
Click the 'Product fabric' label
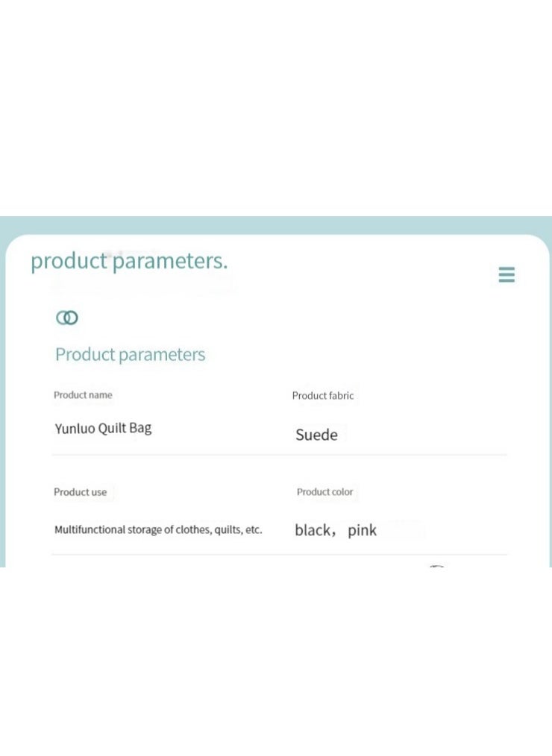tap(323, 395)
